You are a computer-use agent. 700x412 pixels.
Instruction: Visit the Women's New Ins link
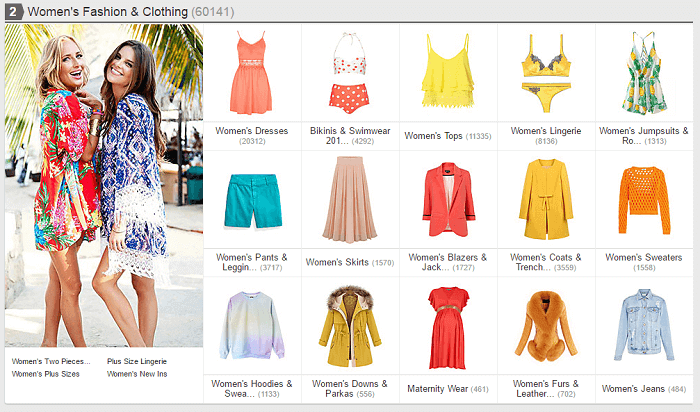[136, 374]
